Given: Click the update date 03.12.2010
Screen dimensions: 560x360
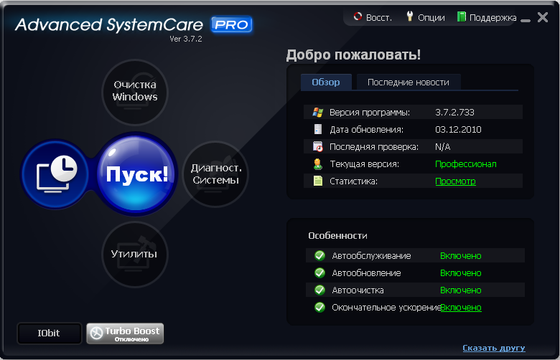Looking at the screenshot, I should point(458,129).
